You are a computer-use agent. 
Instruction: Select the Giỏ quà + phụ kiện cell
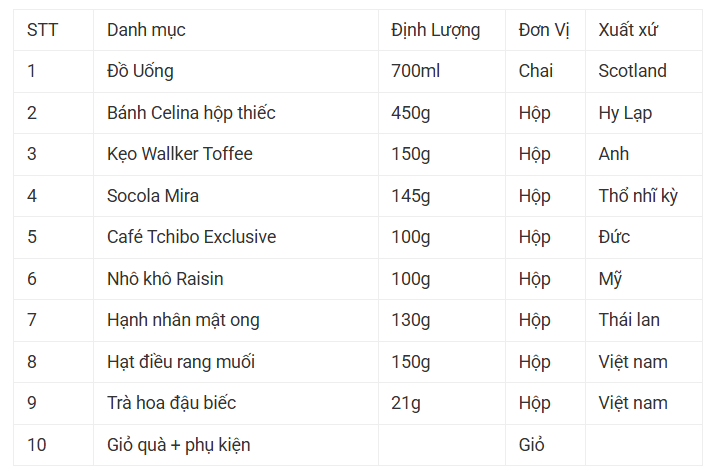178,445
